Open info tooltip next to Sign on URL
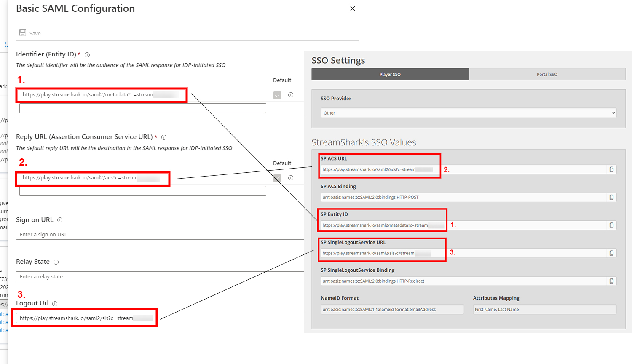The height and width of the screenshot is (364, 632). 60,220
